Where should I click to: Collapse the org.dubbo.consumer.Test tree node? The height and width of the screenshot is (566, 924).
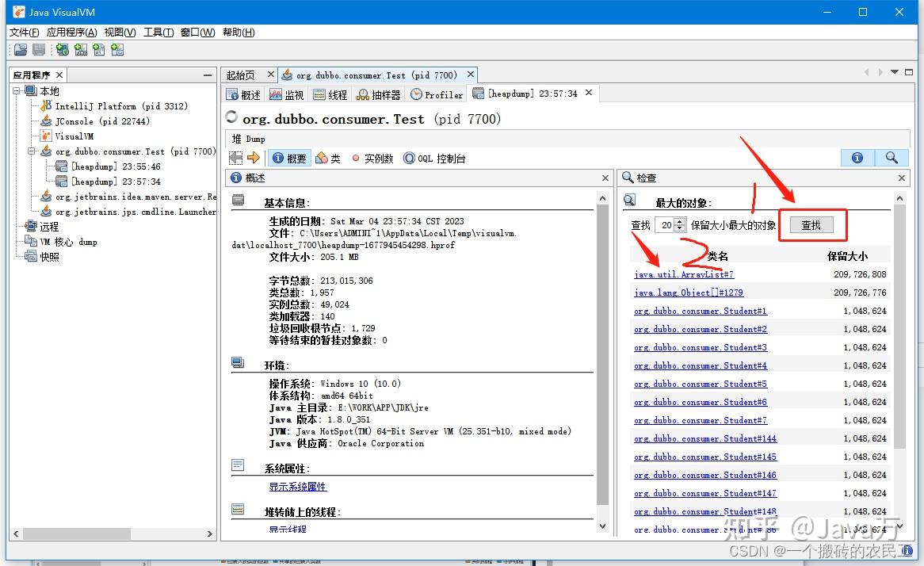pyautogui.click(x=33, y=151)
